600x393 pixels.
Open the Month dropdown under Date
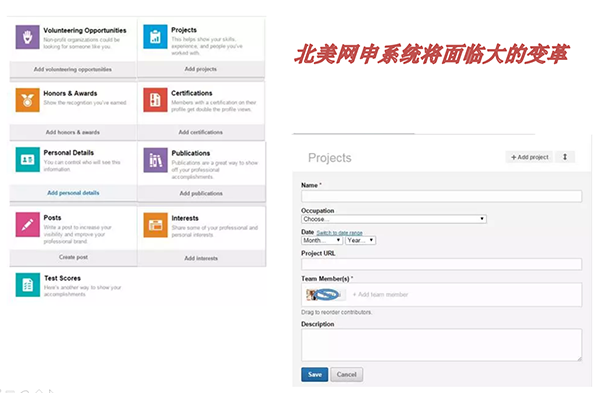[x=321, y=240]
